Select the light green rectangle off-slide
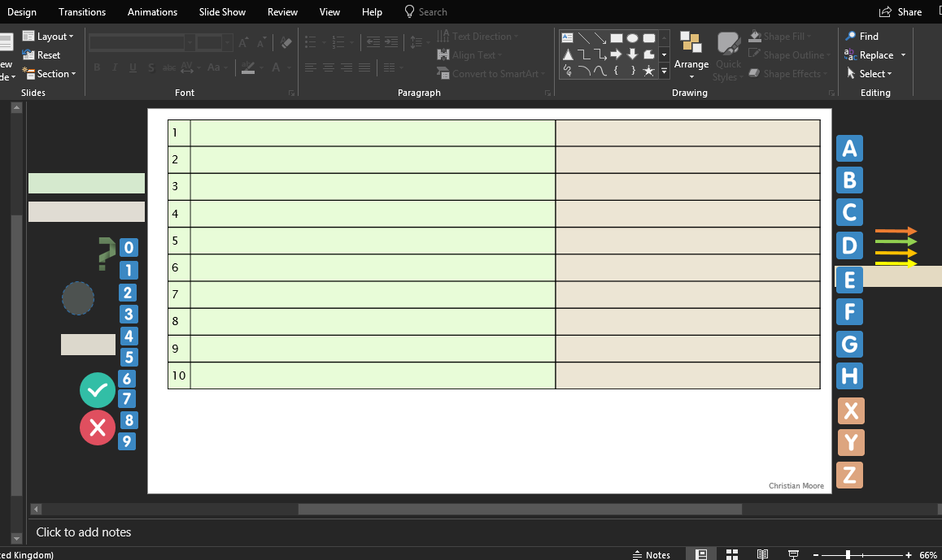Viewport: 942px width, 560px height. [x=86, y=183]
